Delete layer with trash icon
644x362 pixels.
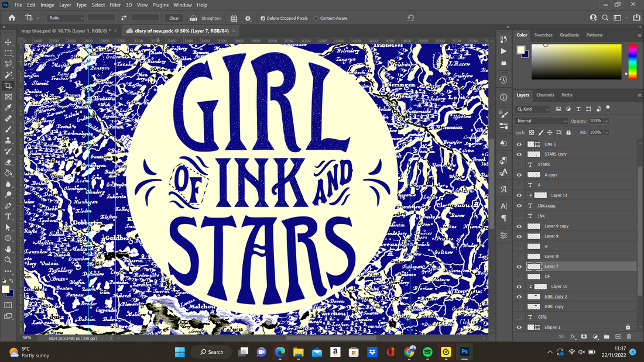629,336
